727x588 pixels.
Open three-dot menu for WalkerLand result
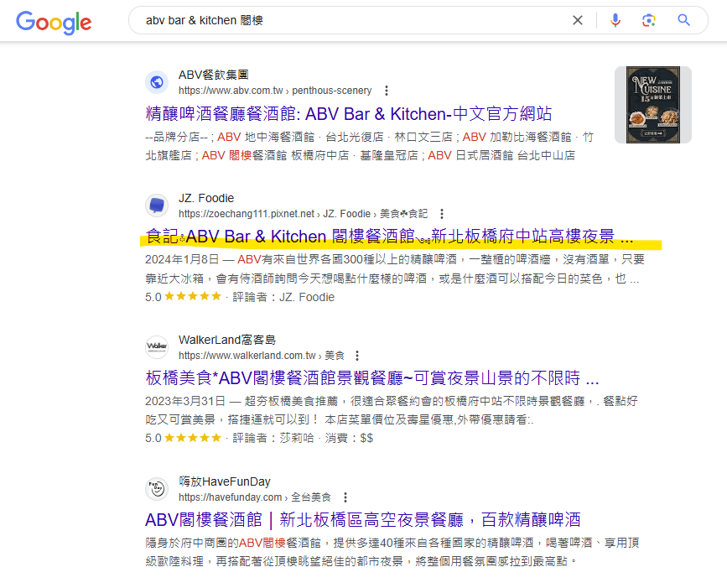358,356
